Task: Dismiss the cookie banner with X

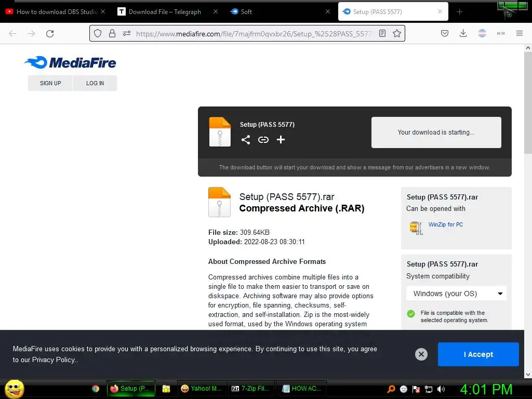Action: tap(421, 354)
